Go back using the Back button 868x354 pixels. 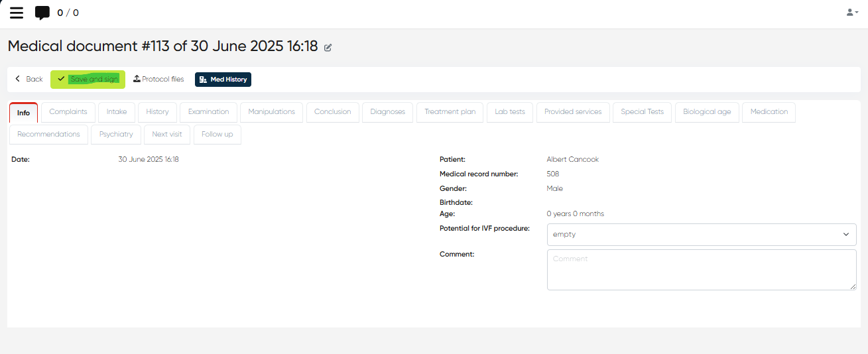click(x=29, y=79)
